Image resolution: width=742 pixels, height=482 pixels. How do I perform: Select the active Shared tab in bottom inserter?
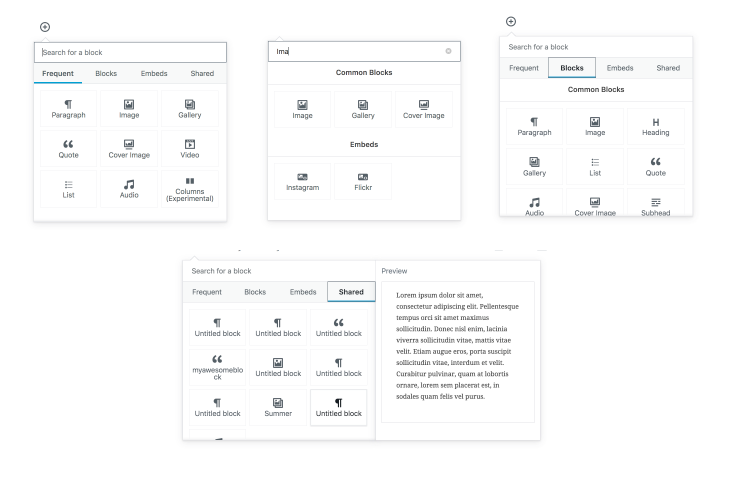(351, 292)
